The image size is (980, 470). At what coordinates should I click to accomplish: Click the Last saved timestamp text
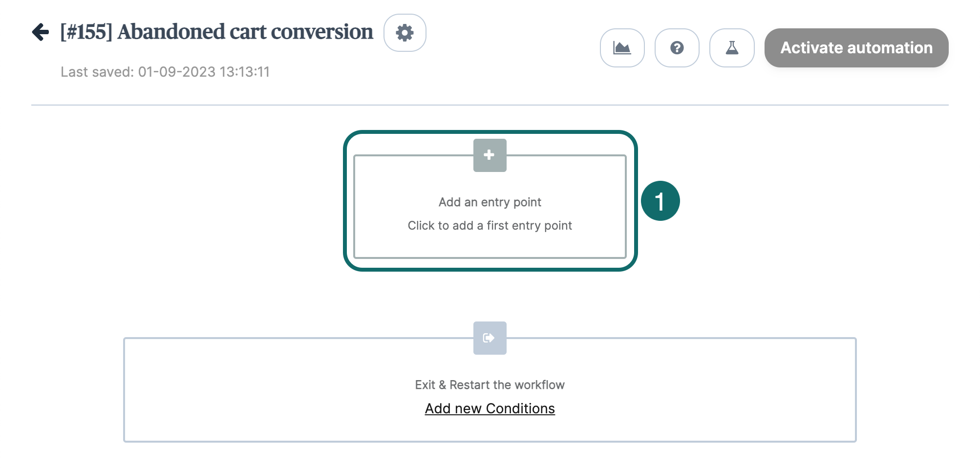pos(166,72)
